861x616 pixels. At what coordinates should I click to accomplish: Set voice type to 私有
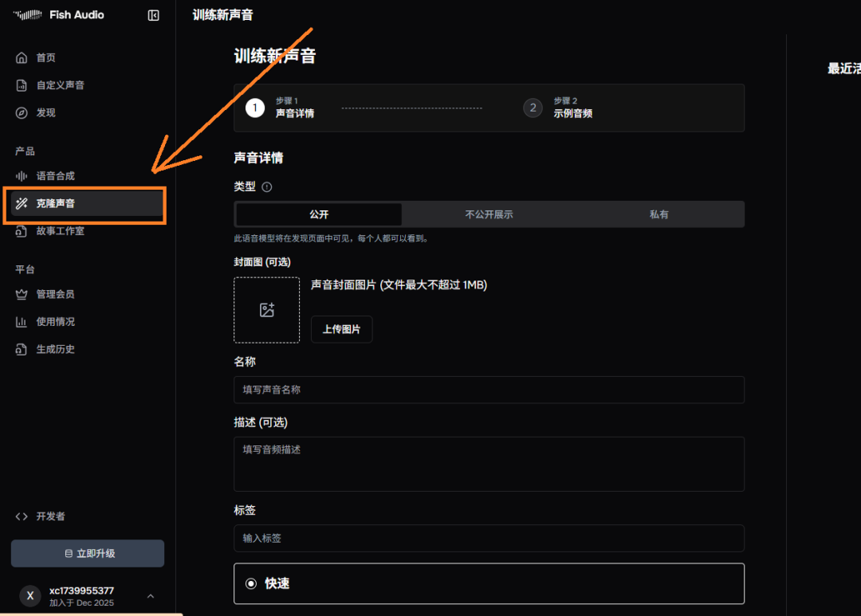tap(659, 214)
